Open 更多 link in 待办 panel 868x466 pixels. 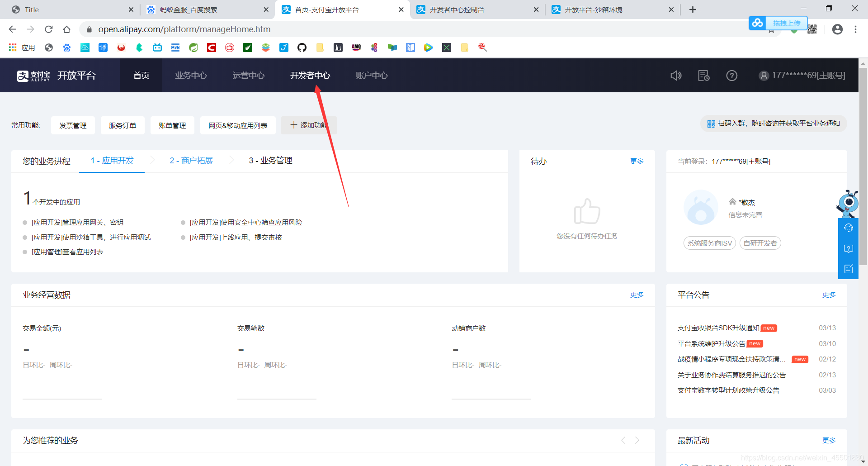[x=637, y=162]
